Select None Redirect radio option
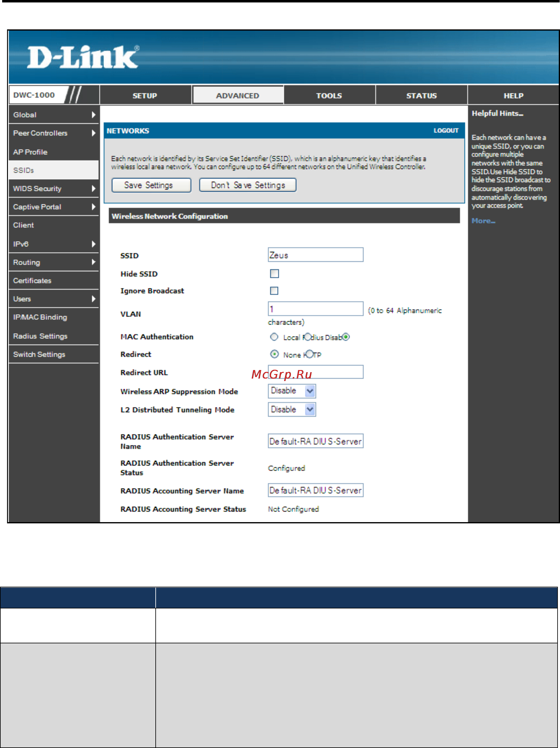 click(x=274, y=354)
